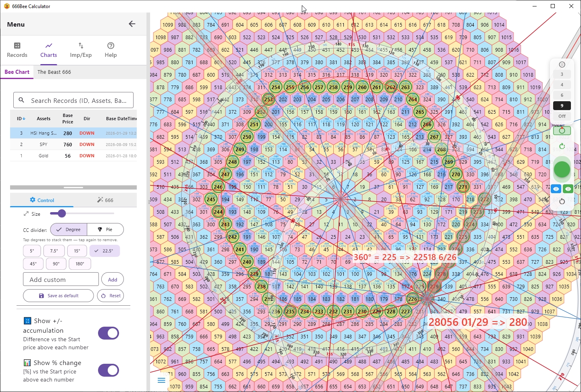This screenshot has width=581, height=392.
Task: Select the Degree CC divider option
Action: pyautogui.click(x=69, y=229)
